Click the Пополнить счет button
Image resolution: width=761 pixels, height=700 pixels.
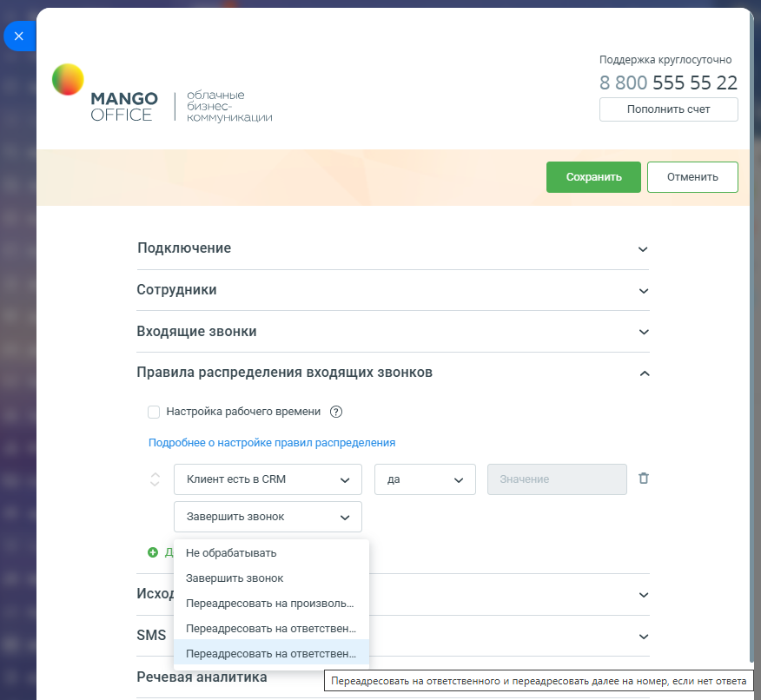pyautogui.click(x=669, y=109)
